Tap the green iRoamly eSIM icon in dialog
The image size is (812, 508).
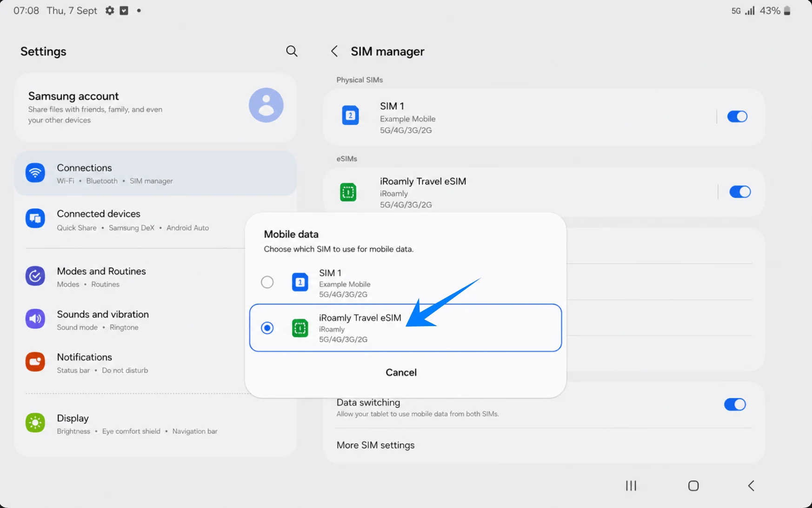tap(300, 328)
